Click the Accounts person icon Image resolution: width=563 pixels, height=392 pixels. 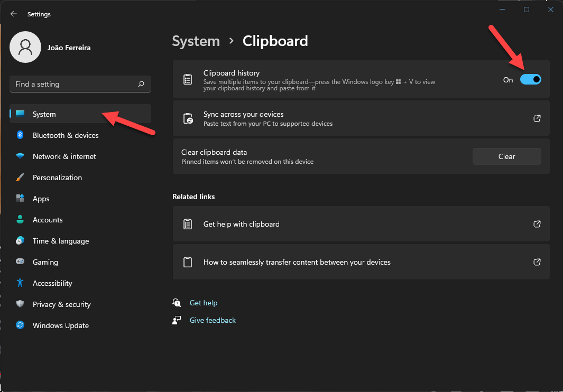coord(20,220)
